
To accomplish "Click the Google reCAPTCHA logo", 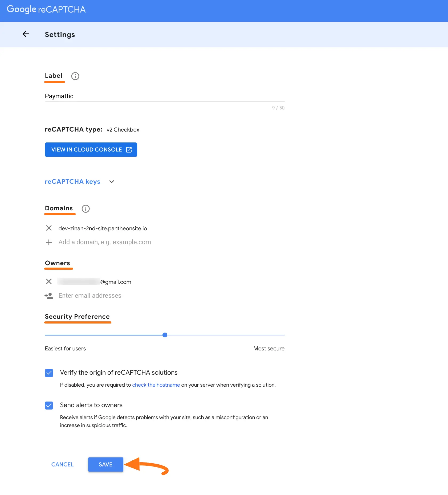I will [46, 9].
